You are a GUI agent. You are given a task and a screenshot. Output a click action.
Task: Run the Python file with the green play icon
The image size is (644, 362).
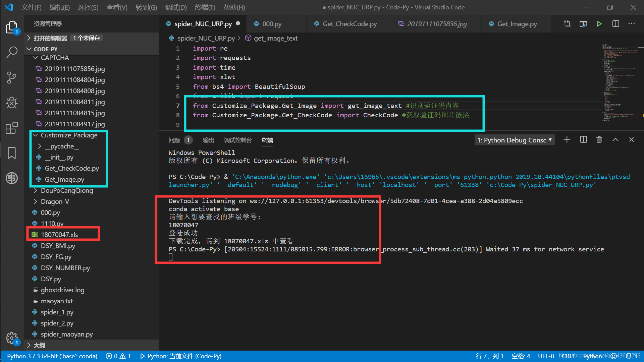click(599, 24)
